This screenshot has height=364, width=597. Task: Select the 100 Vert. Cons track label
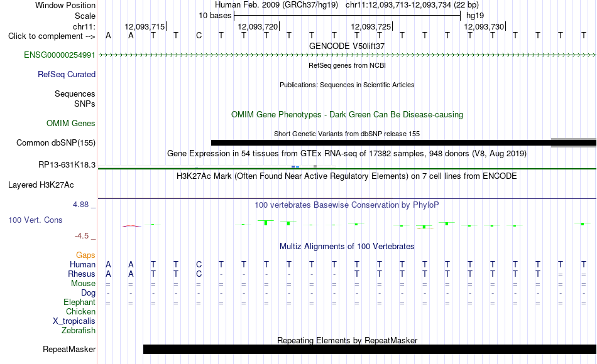[35, 220]
